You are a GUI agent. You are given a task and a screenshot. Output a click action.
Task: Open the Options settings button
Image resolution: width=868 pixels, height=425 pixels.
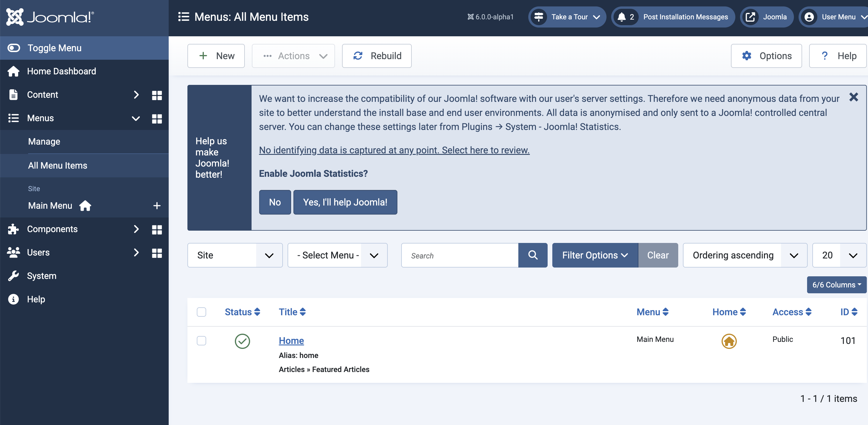pyautogui.click(x=766, y=56)
